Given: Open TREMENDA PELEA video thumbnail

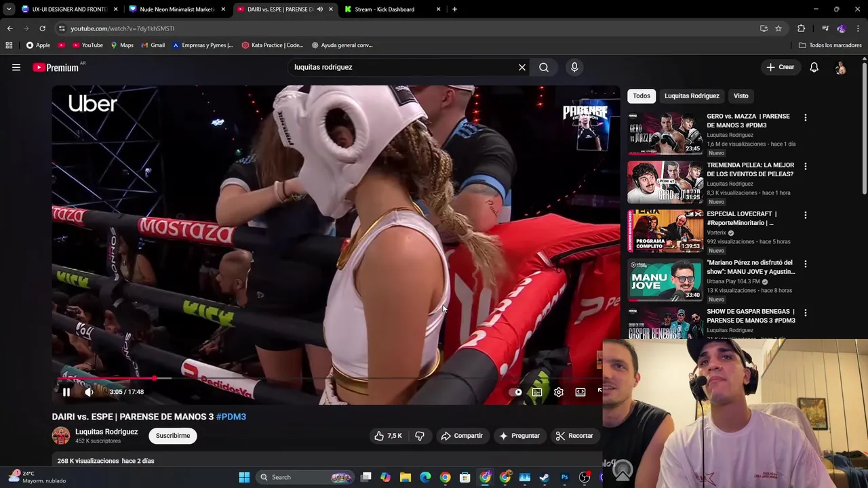Looking at the screenshot, I should (x=665, y=182).
